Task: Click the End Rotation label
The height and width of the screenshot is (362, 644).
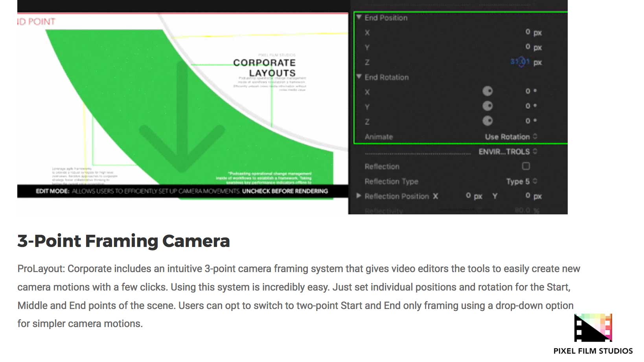Action: click(x=386, y=77)
